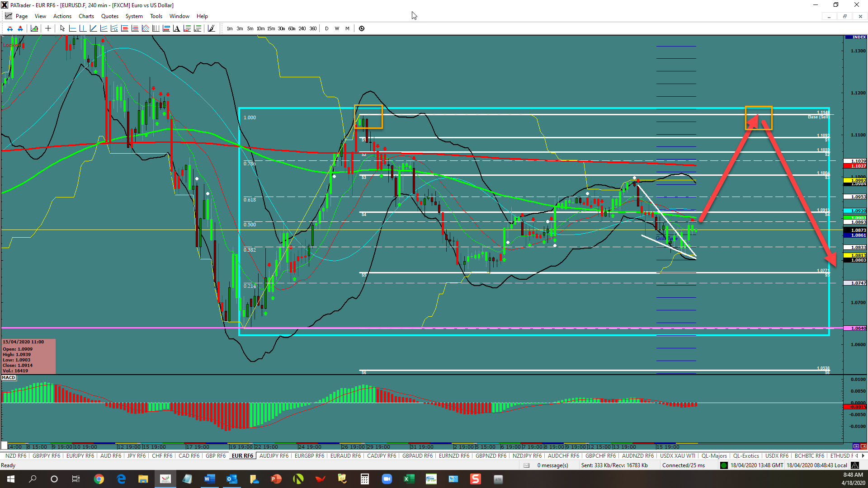
Task: Open the Quotes menu
Action: click(110, 16)
